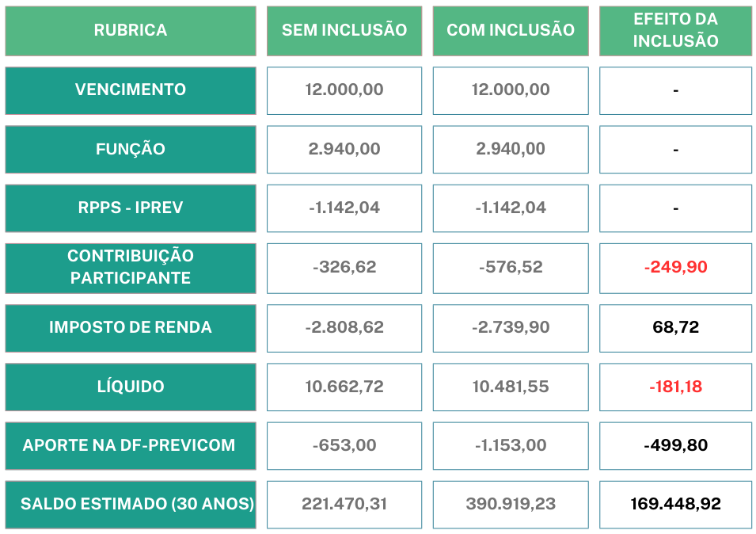756x534 pixels.
Task: Click the IMPOSTO DE RENDA label
Action: tap(131, 327)
